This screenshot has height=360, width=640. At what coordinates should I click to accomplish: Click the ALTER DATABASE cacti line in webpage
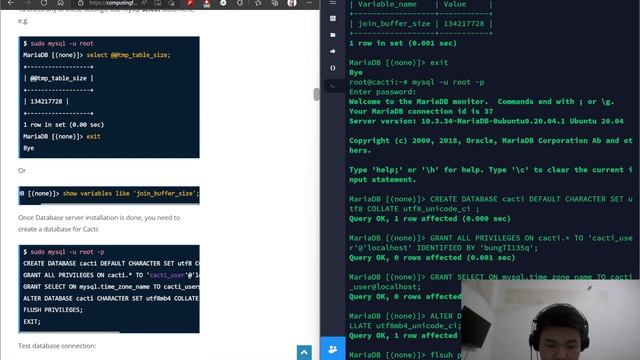pyautogui.click(x=111, y=298)
